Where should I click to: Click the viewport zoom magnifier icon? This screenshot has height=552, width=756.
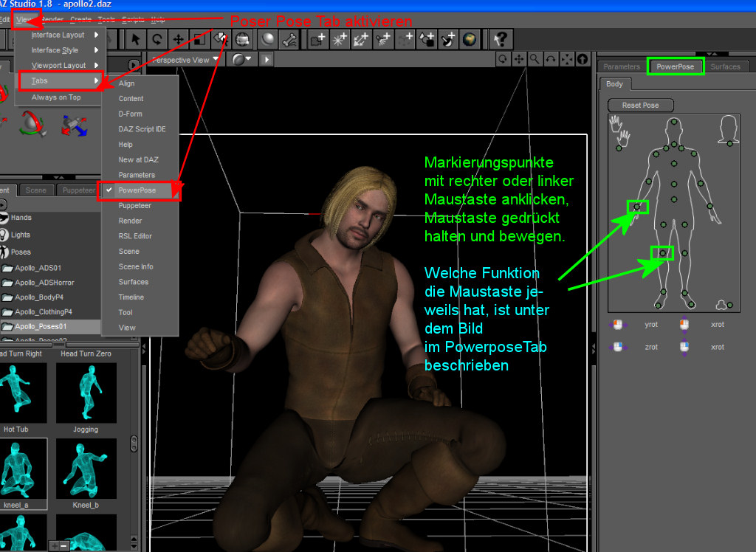pos(535,59)
